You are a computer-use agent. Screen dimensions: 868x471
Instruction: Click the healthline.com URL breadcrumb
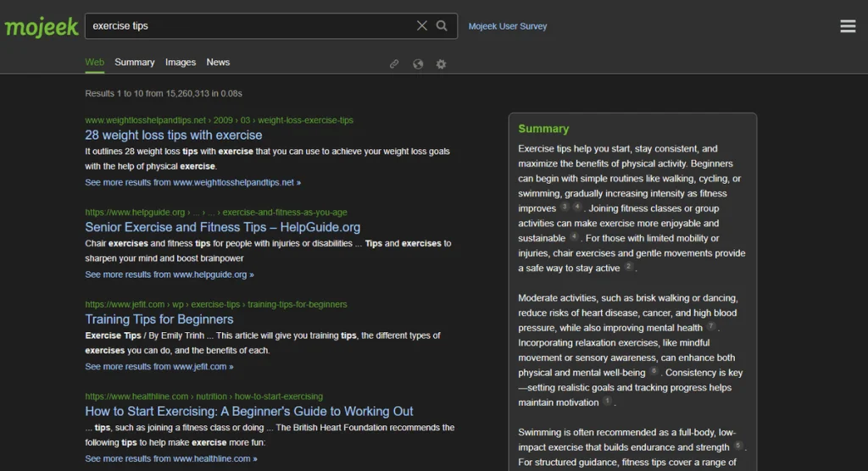coord(203,396)
